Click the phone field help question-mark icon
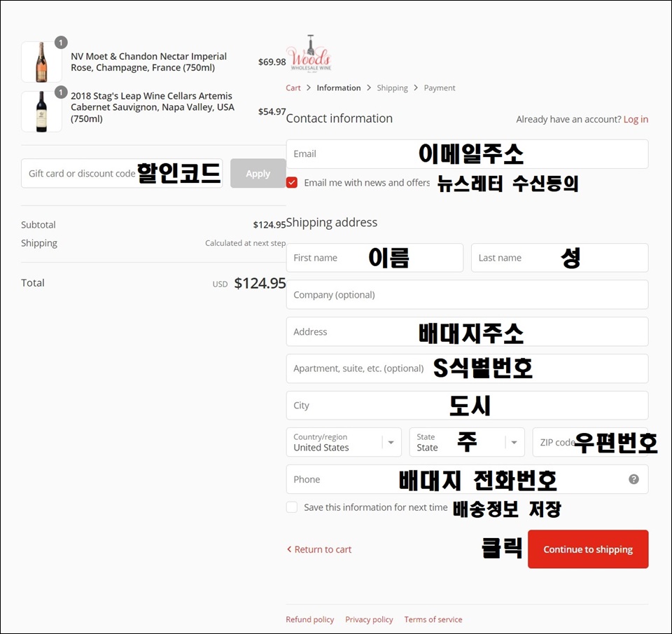Viewport: 672px width, 634px height. tap(633, 479)
